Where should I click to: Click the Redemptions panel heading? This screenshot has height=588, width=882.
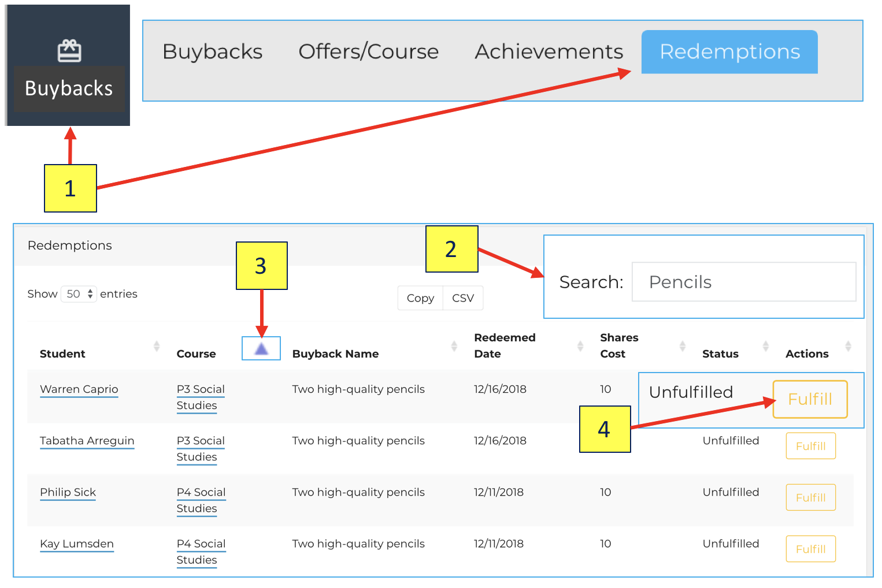pos(69,245)
